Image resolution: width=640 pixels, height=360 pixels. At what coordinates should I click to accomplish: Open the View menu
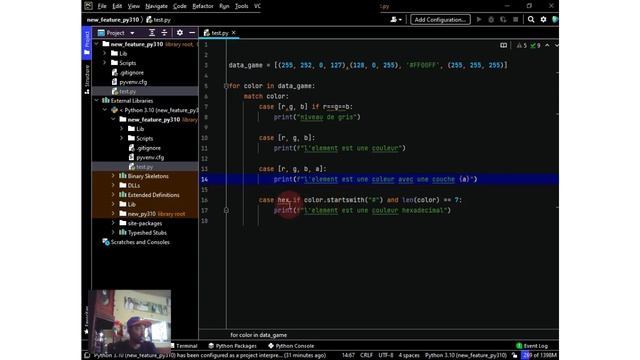pos(133,6)
